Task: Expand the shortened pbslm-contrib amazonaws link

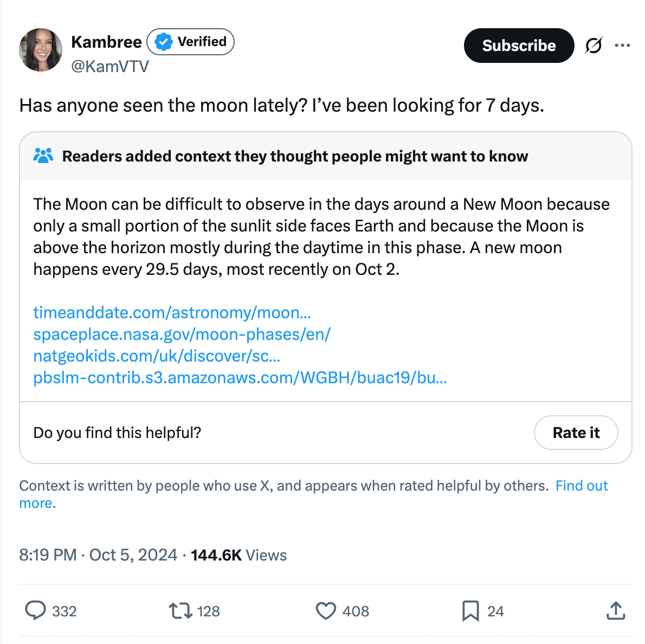Action: click(x=240, y=378)
